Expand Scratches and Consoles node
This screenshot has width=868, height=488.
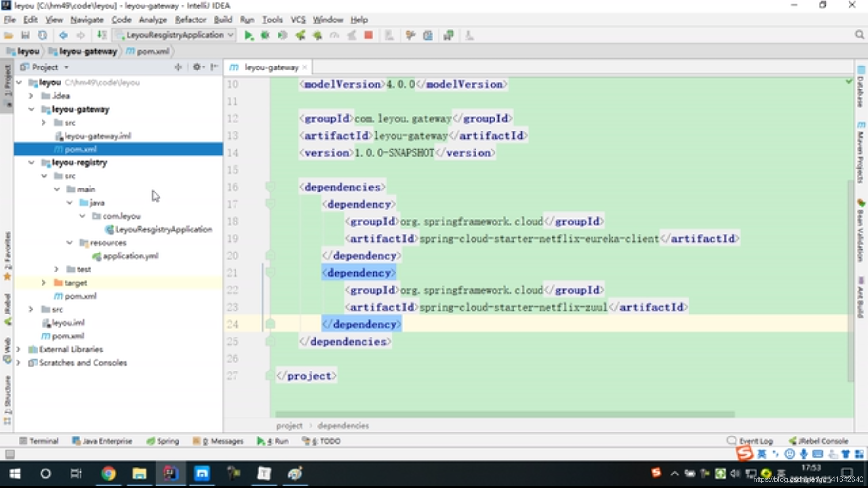tap(18, 363)
